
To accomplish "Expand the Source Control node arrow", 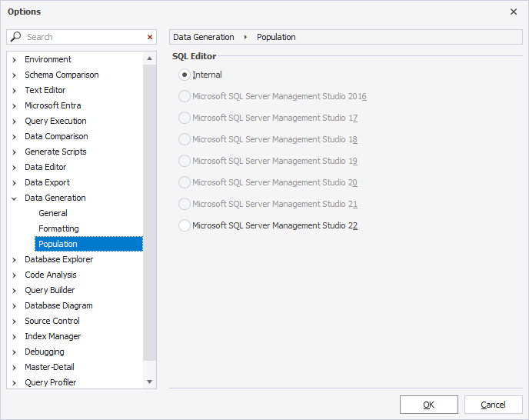I will 14,322.
